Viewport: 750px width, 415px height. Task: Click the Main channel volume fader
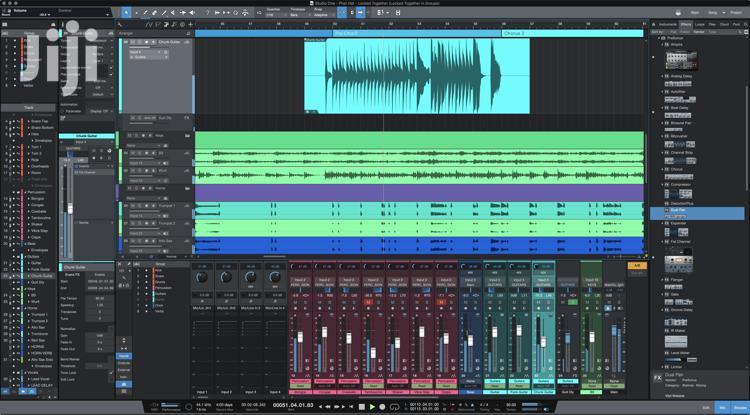614,330
